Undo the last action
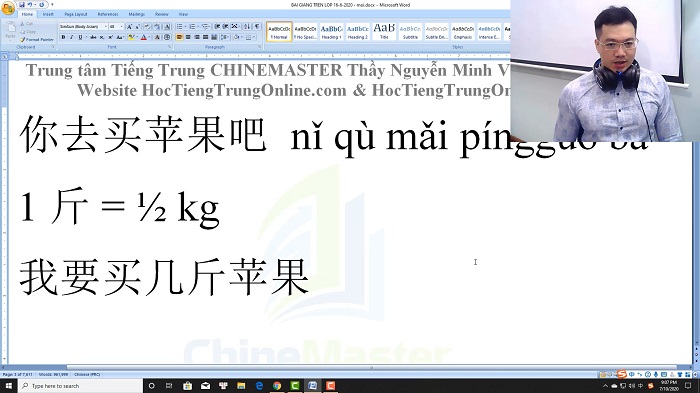Viewport: 700px width, 393px height. click(30, 5)
